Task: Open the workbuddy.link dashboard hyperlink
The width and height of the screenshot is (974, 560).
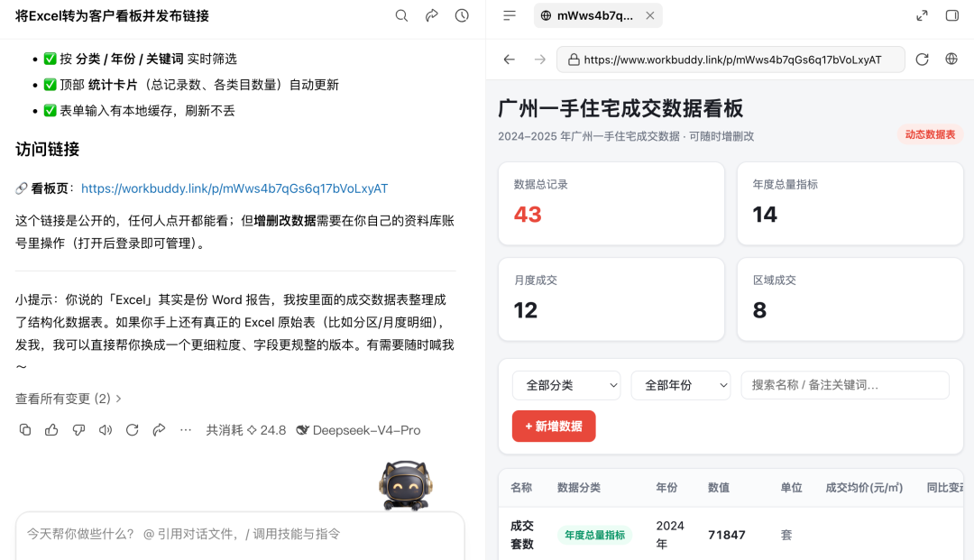Action: click(x=234, y=188)
